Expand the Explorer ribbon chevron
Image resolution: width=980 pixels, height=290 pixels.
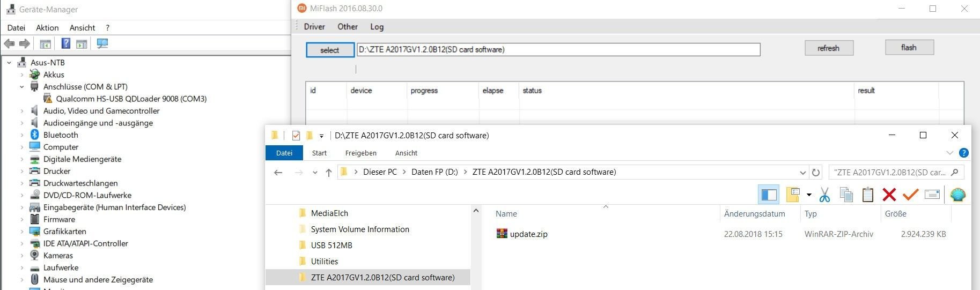(950, 153)
